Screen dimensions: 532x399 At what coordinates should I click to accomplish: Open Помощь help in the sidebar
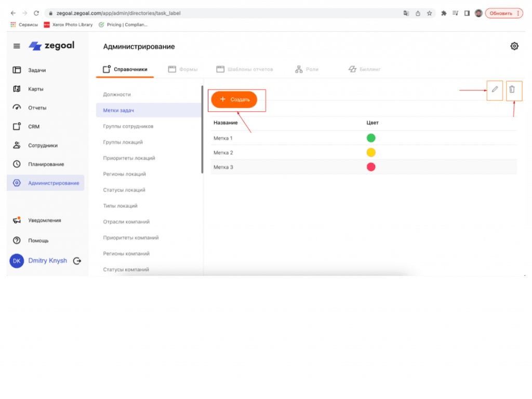[x=38, y=241]
